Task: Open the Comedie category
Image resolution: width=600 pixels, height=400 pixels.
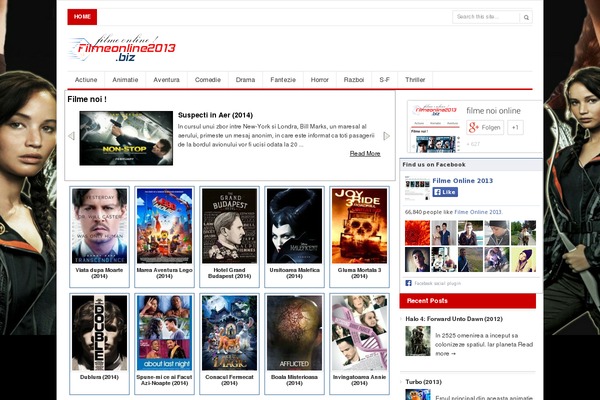Action: (208, 80)
